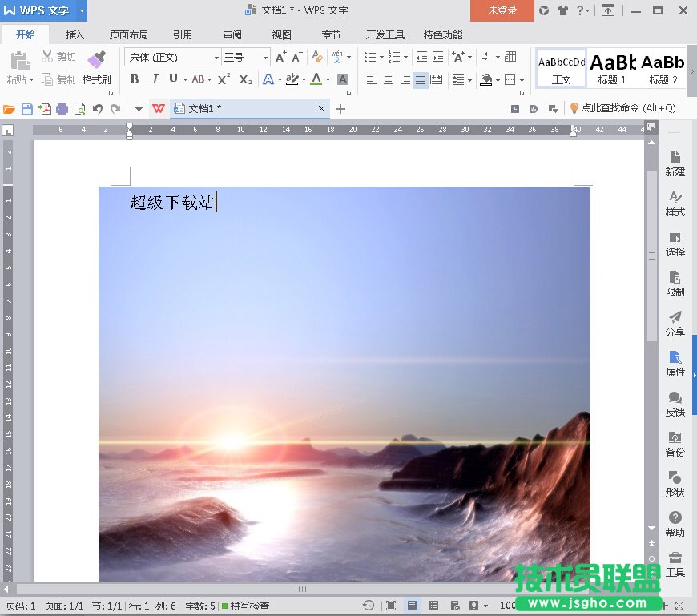
Task: Click the 未登录 login button
Action: pyautogui.click(x=502, y=10)
